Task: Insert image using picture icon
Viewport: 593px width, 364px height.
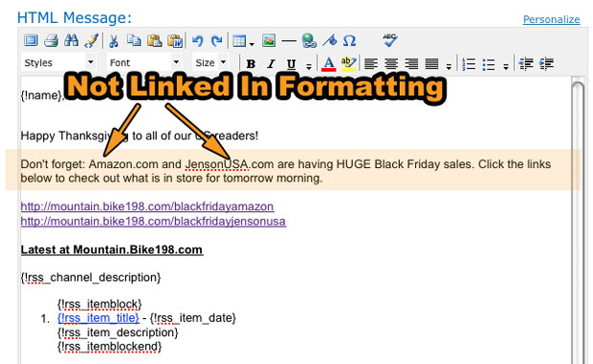Action: [x=269, y=40]
